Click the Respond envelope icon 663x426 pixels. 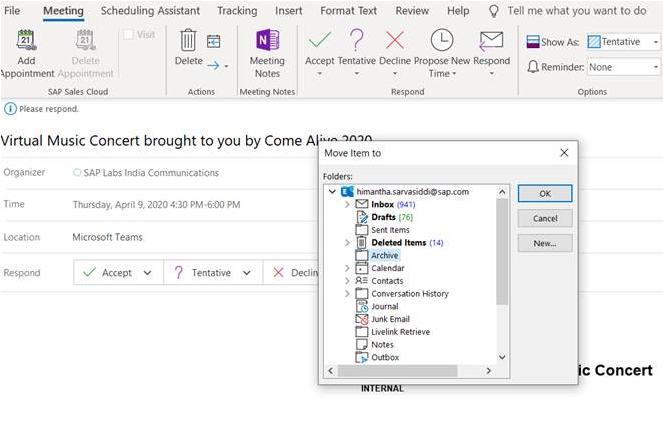491,41
